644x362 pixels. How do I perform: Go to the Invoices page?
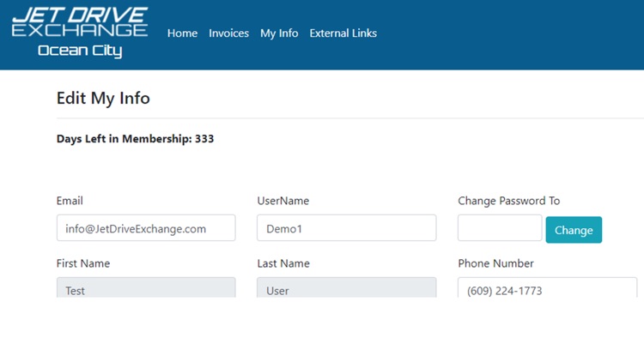[x=228, y=33]
